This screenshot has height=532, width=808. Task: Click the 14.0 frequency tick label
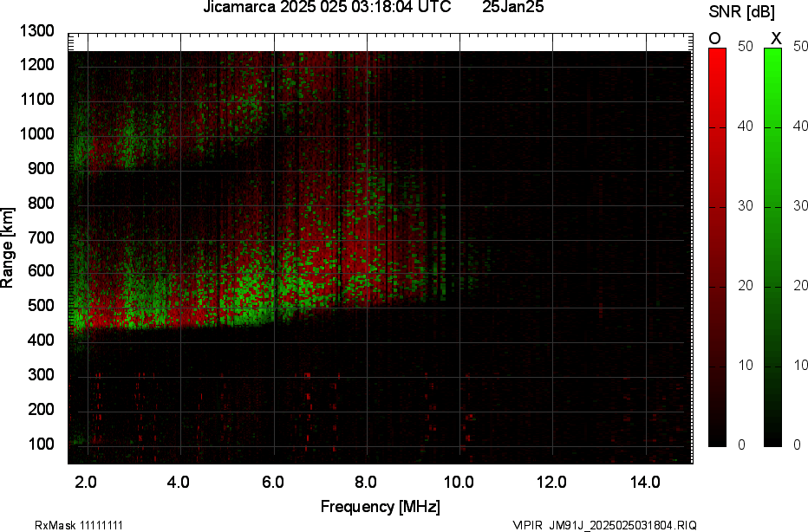[x=645, y=482]
